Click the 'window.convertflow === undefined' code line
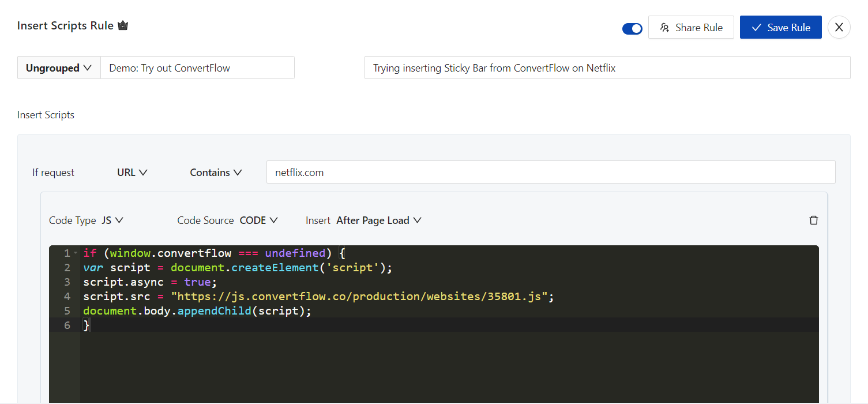The height and width of the screenshot is (404, 868). 214,253
